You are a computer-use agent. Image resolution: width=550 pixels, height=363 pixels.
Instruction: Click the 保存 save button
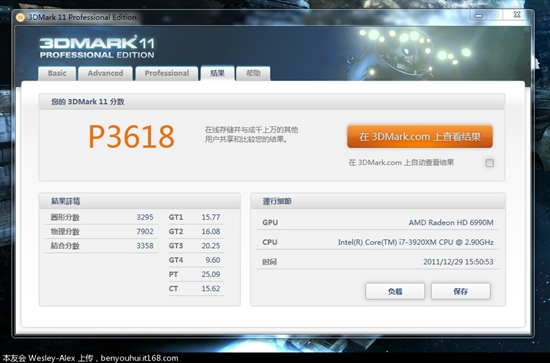click(461, 291)
